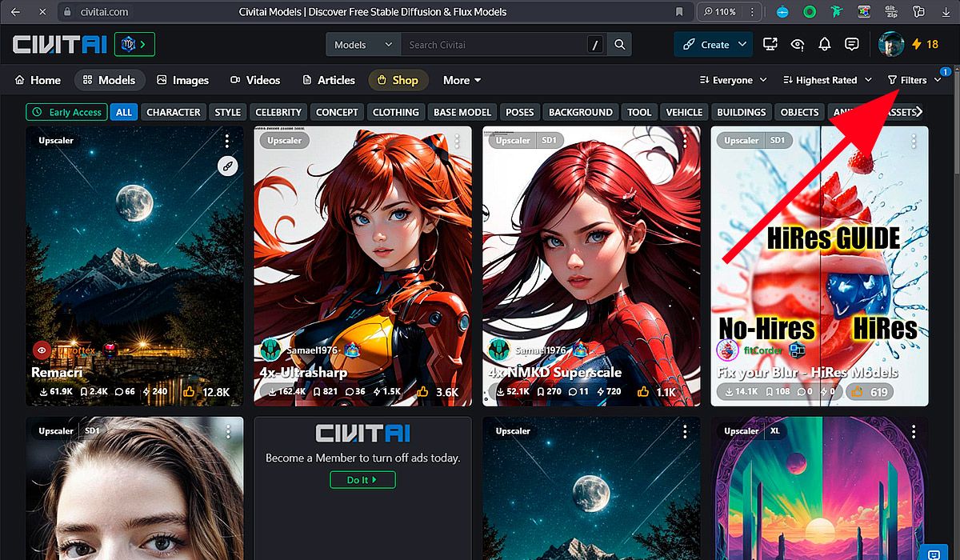Select the TOOL category tag
The height and width of the screenshot is (560, 960).
(x=638, y=112)
